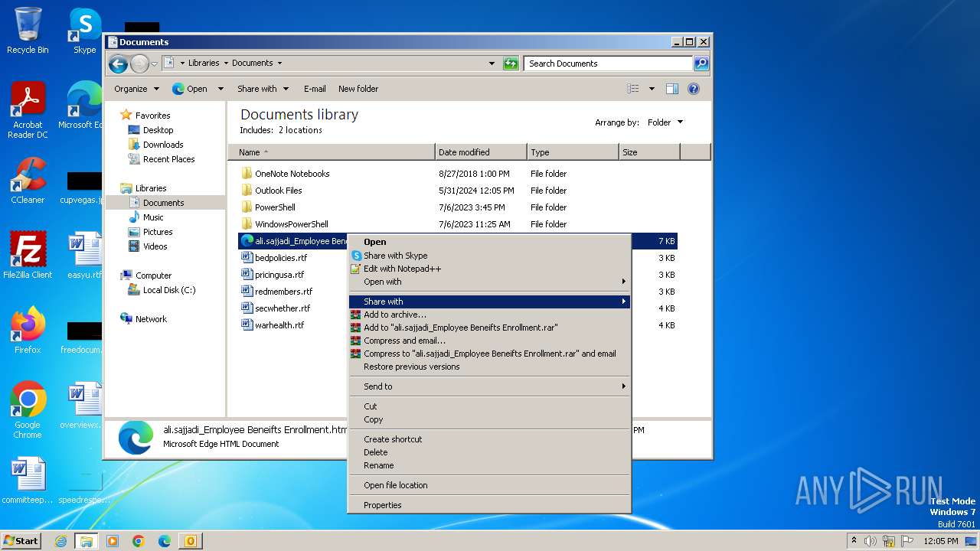
Task: Click the volume speaker tray icon
Action: coord(871,541)
